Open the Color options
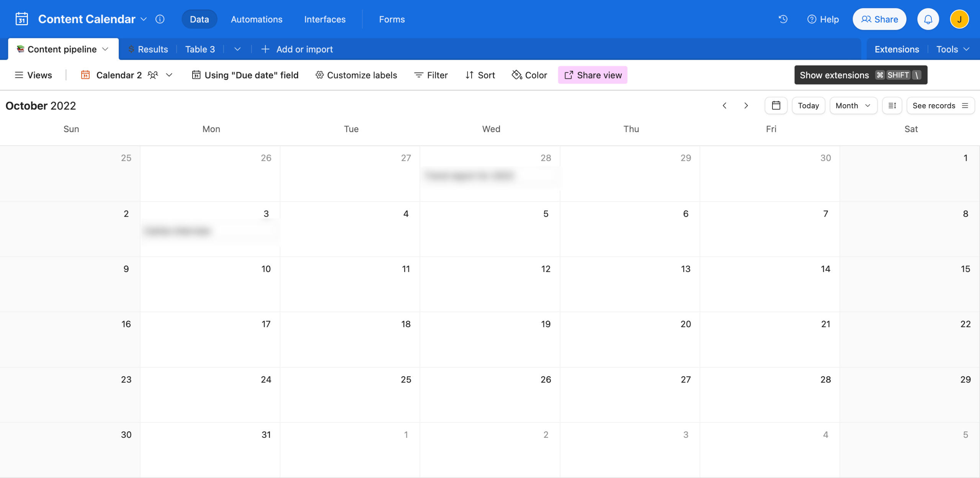The image size is (980, 478). tap(529, 75)
